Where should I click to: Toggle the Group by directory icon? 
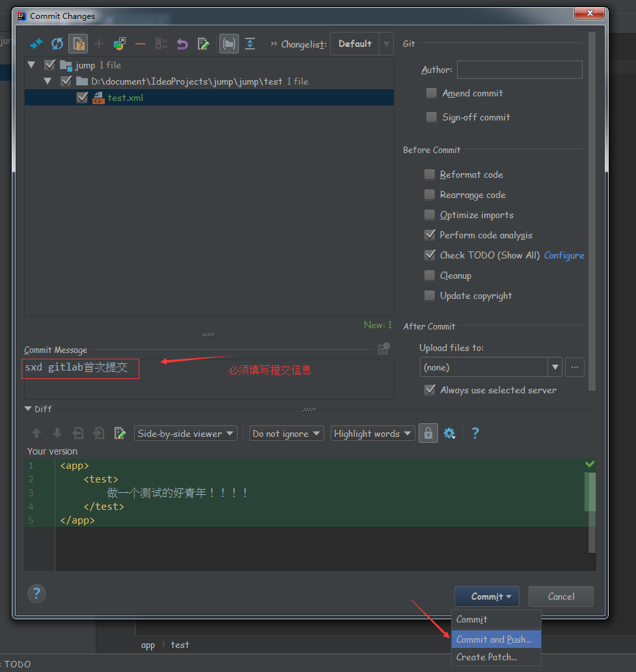point(229,44)
